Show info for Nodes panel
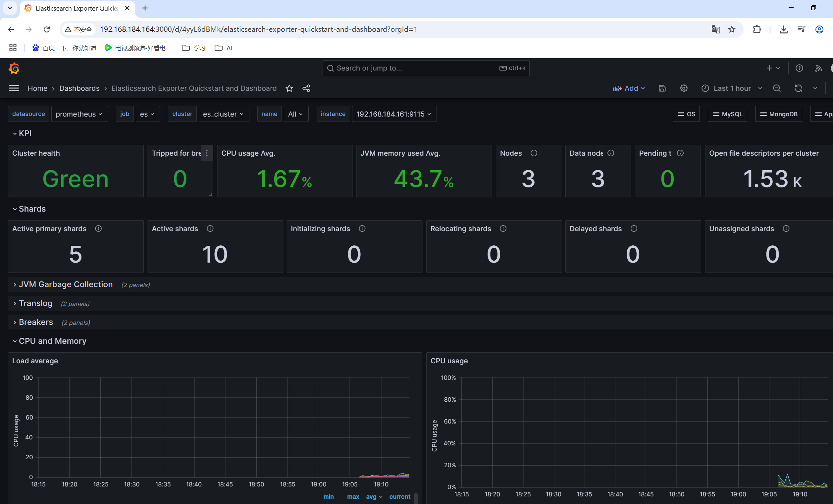Screen dimensions: 833x504 click(534, 153)
